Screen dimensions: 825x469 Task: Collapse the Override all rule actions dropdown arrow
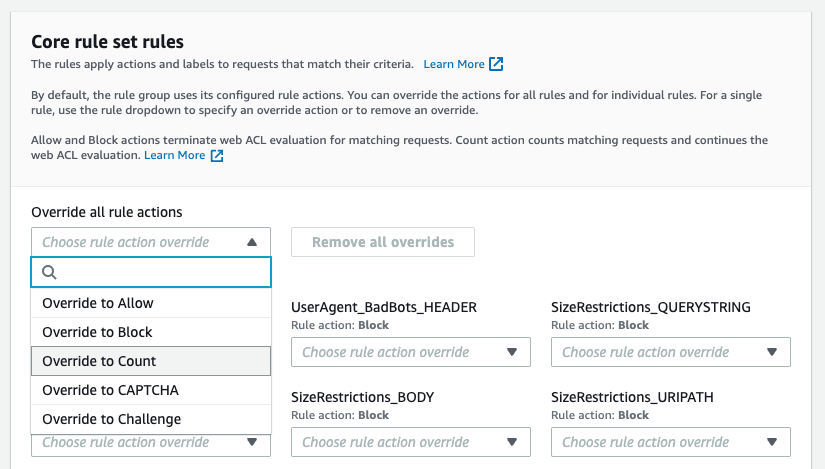(x=252, y=242)
